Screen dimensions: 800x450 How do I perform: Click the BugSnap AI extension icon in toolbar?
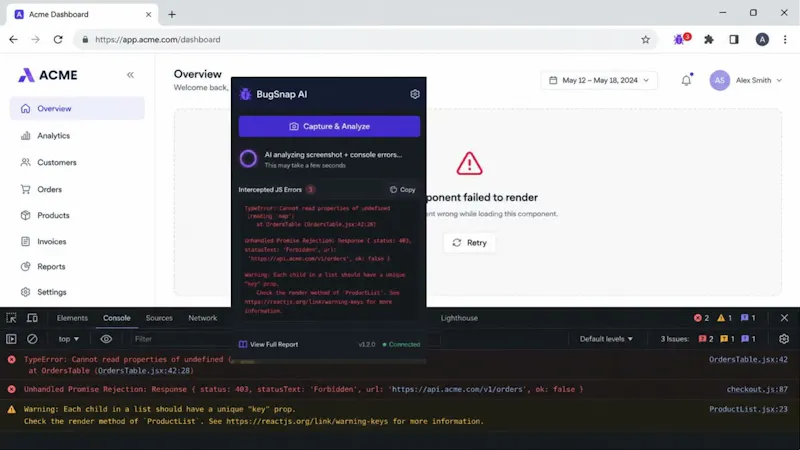681,39
